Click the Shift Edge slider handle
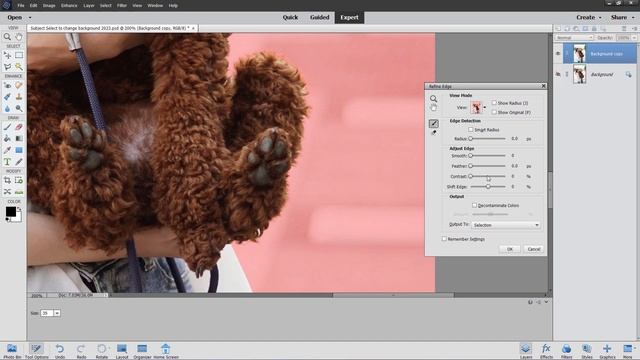Image resolution: width=640 pixels, height=360 pixels. coord(488,187)
